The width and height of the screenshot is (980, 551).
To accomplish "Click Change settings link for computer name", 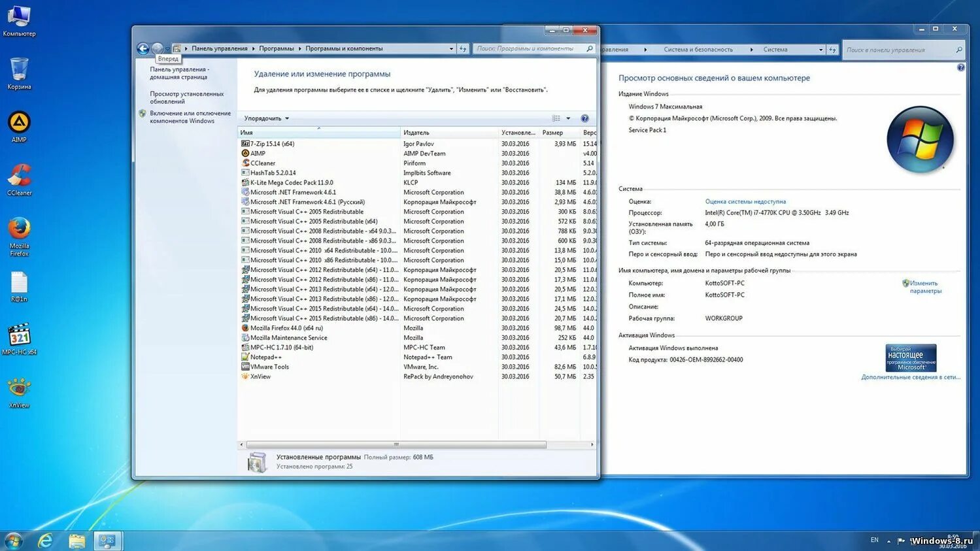I will 925,287.
